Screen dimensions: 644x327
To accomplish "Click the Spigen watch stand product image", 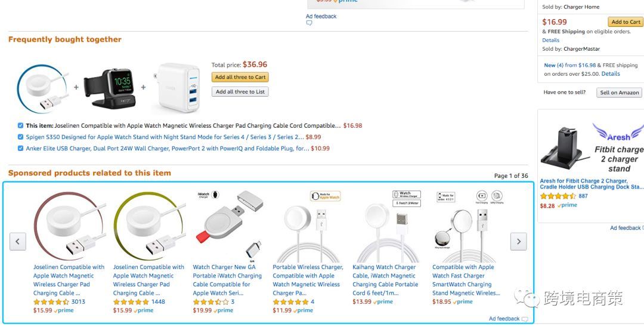I will pos(110,88).
